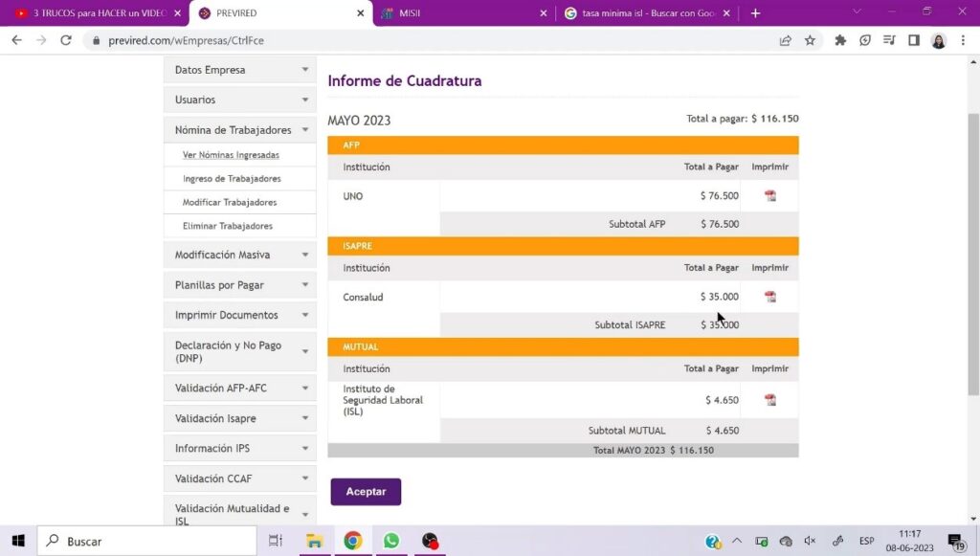Open the Chrome side panel
980x556 pixels.
coord(914,40)
